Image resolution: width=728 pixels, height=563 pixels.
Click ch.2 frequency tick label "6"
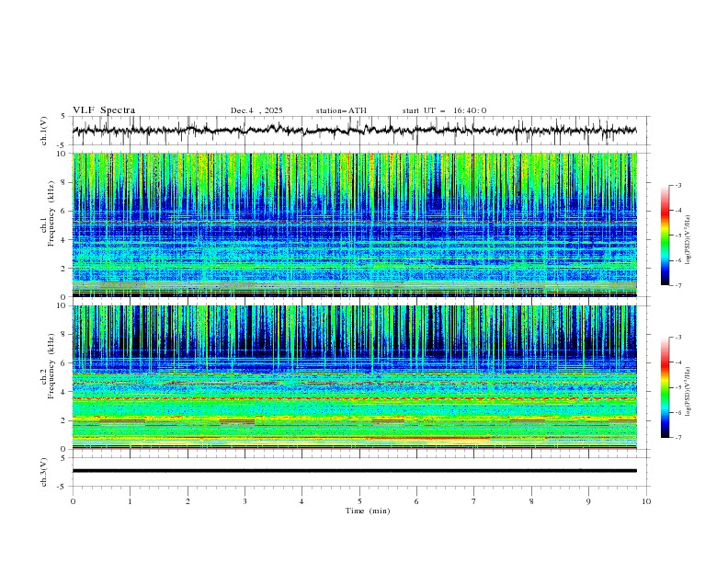click(x=64, y=363)
